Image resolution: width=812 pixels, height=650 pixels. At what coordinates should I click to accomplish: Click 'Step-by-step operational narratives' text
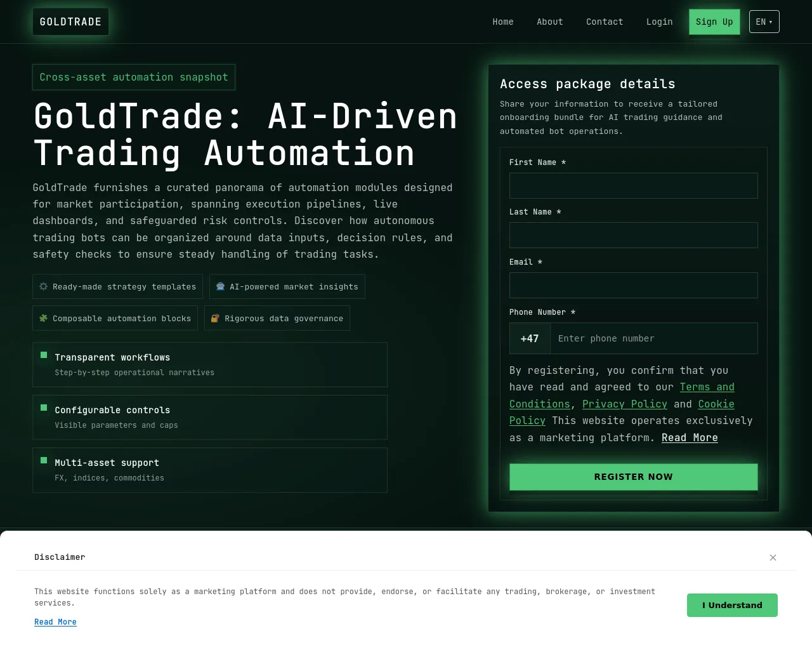134,373
